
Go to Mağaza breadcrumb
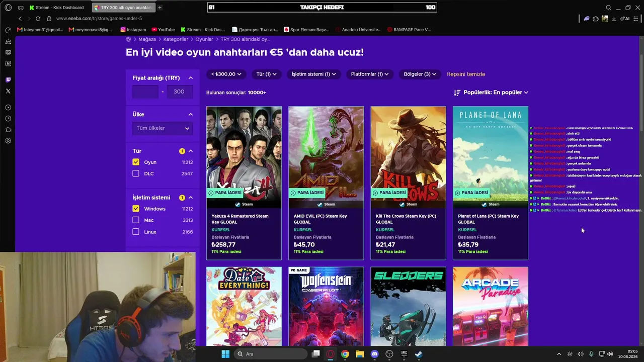[x=147, y=39]
